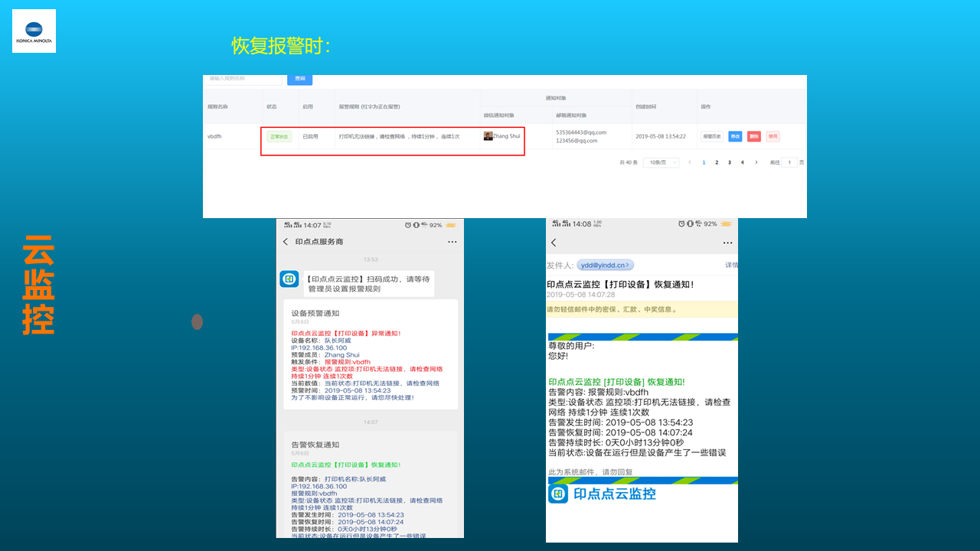Click the red 删除 delete button
Screen dimensions: 980x551
pos(754,136)
